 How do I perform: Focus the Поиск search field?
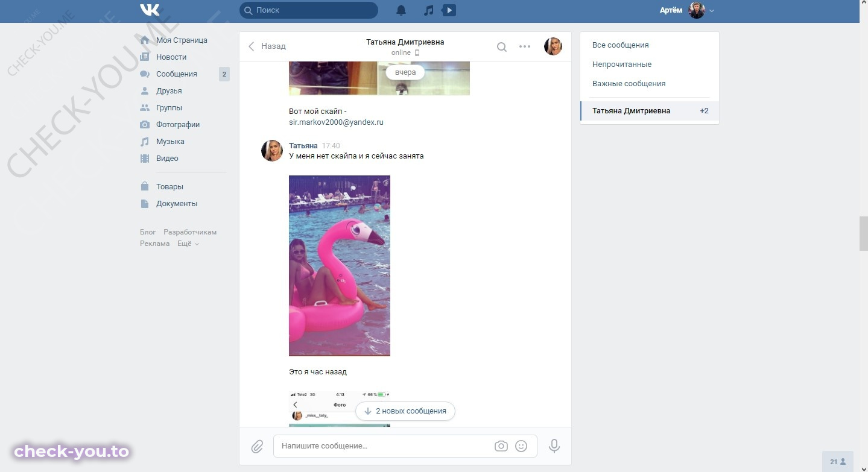point(309,10)
